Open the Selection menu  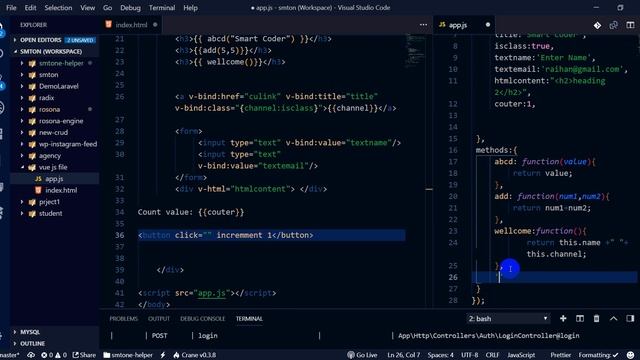58,8
